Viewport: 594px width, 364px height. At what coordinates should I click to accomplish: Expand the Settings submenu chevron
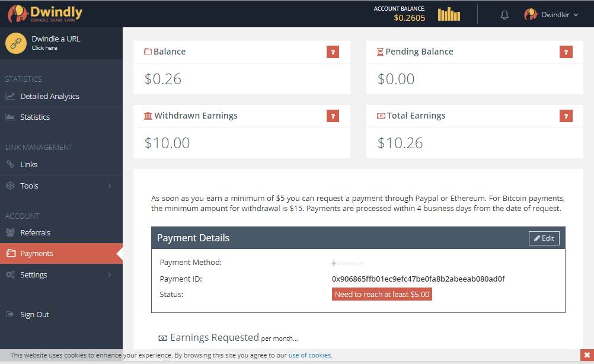click(x=110, y=274)
